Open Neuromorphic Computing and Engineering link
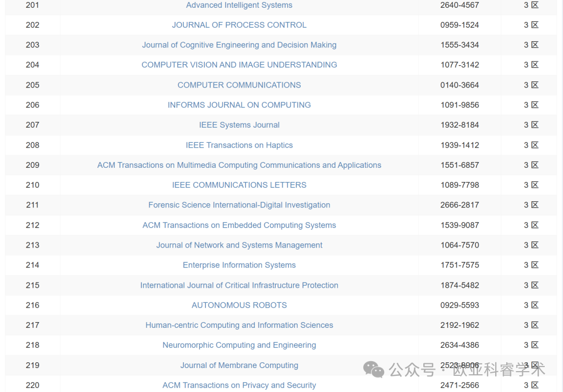The image size is (563, 392). (x=239, y=345)
